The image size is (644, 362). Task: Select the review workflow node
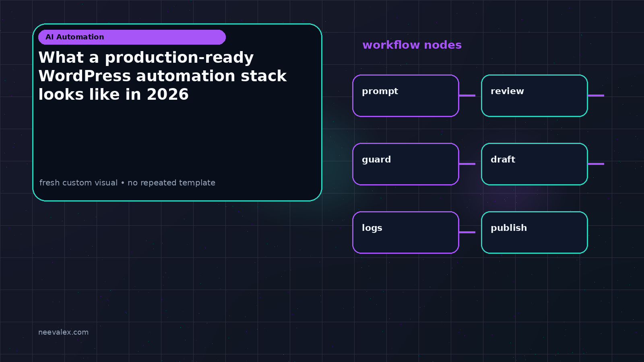click(535, 96)
